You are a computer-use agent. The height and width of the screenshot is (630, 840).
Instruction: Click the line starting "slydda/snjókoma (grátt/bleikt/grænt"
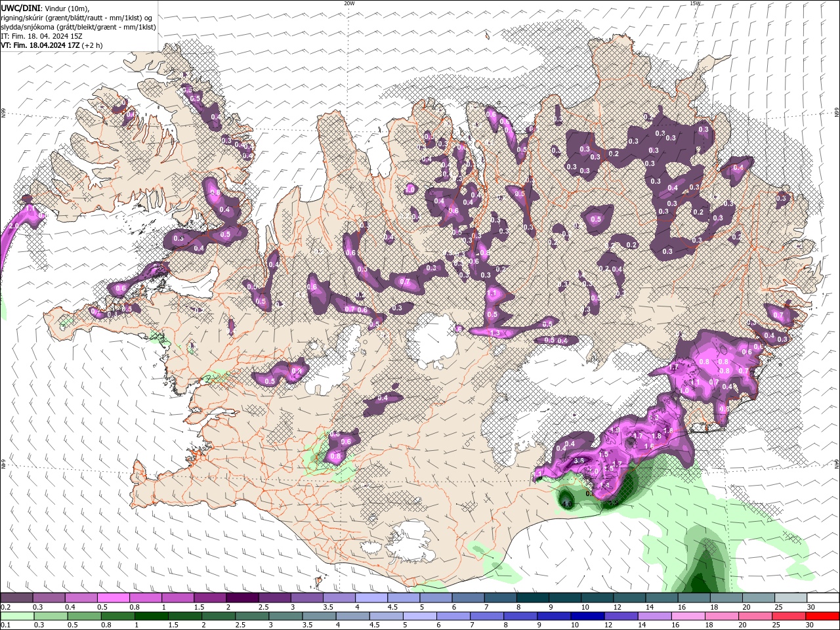point(78,27)
